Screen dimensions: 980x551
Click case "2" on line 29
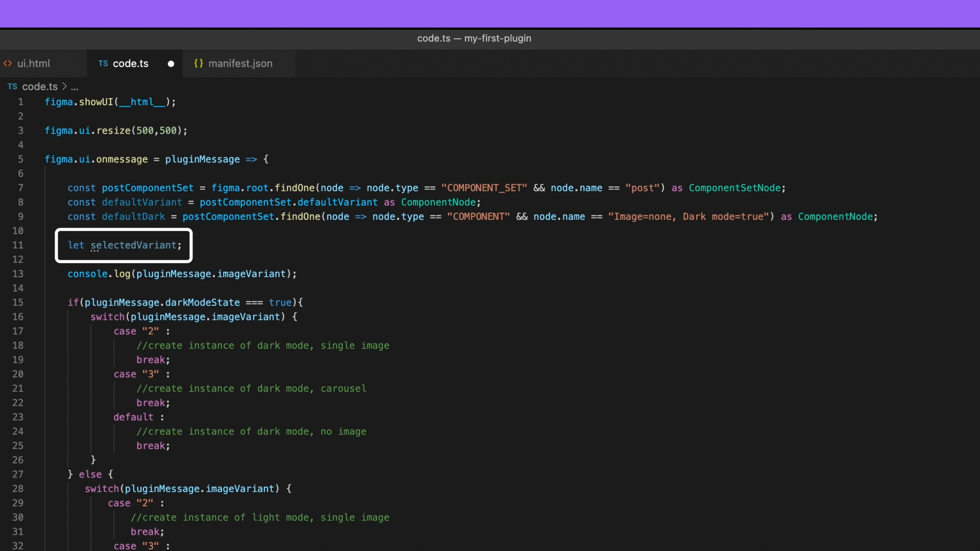coord(130,503)
